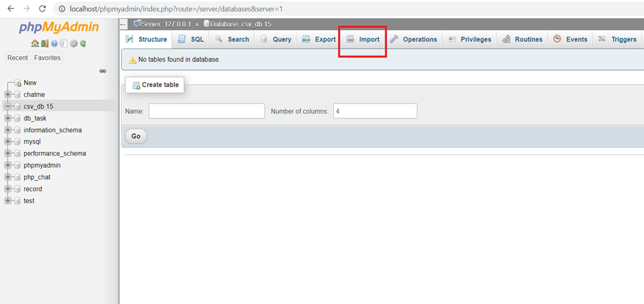Click the browser address bar URL

[x=176, y=9]
